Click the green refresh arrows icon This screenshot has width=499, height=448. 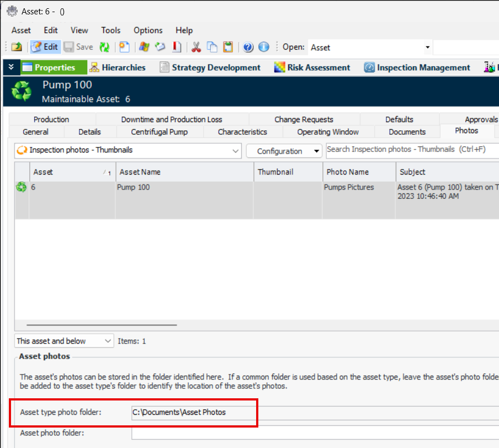tap(104, 47)
